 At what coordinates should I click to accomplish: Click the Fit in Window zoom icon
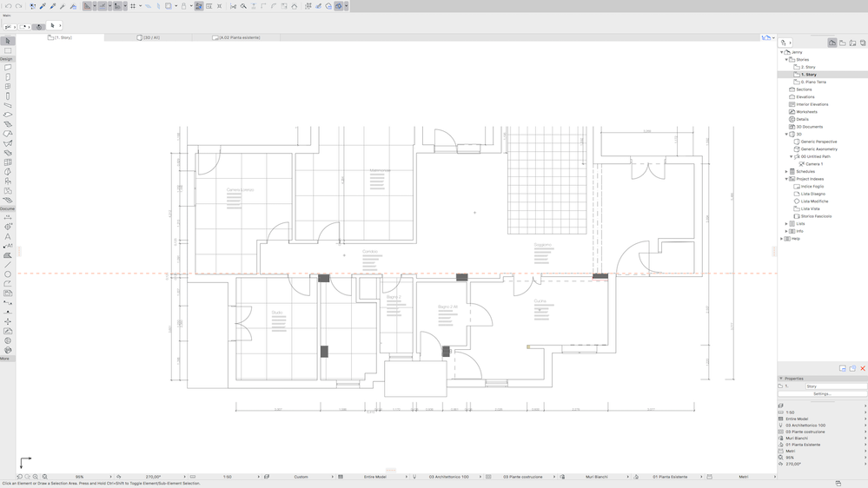pyautogui.click(x=45, y=477)
